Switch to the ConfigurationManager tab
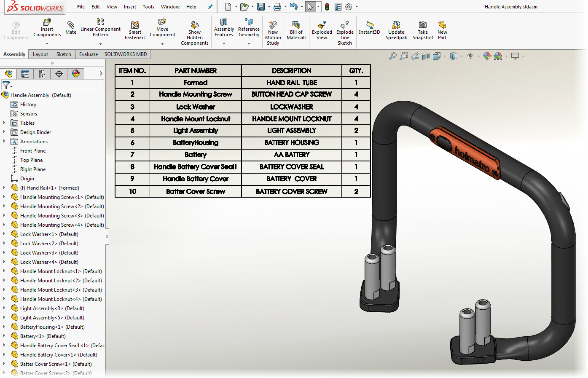This screenshot has height=378, width=588. click(42, 74)
